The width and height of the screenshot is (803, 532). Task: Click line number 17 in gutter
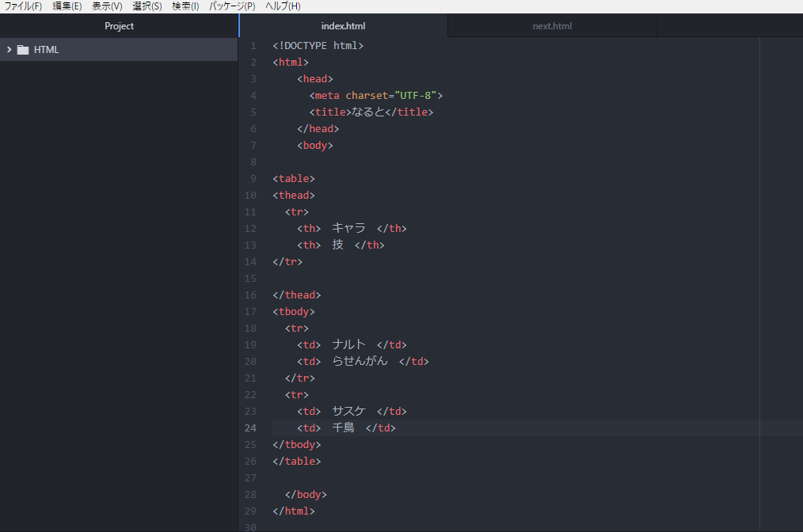pos(250,312)
